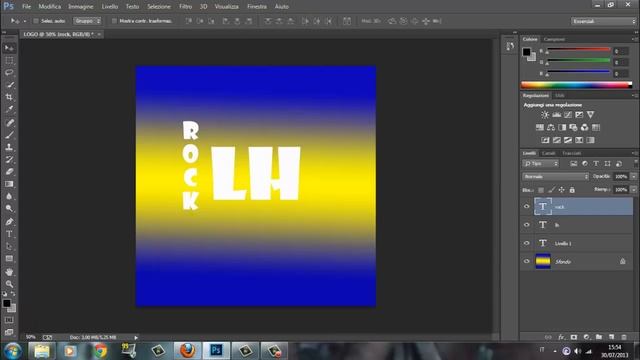The width and height of the screenshot is (640, 360).
Task: Select the Quick Selection tool
Action: [9, 85]
